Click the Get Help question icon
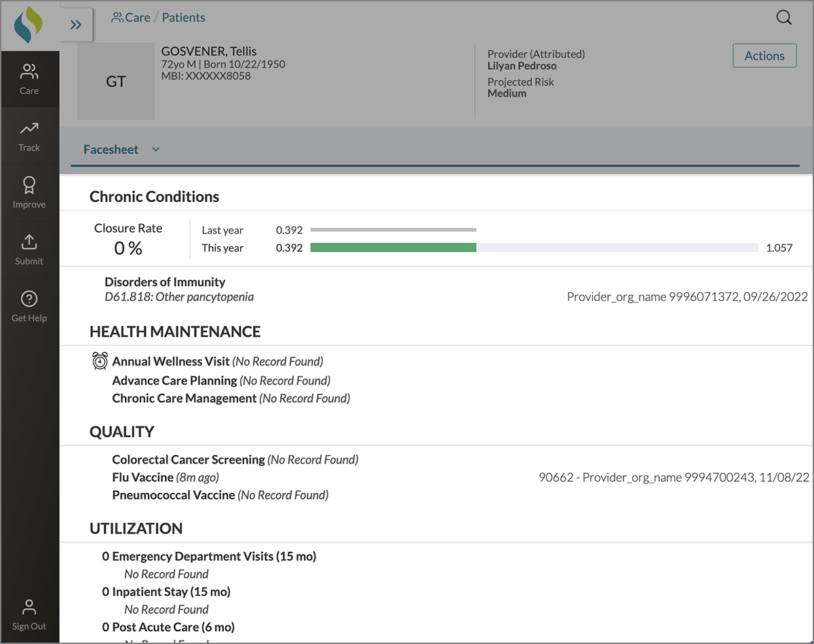The height and width of the screenshot is (644, 814). [x=29, y=299]
